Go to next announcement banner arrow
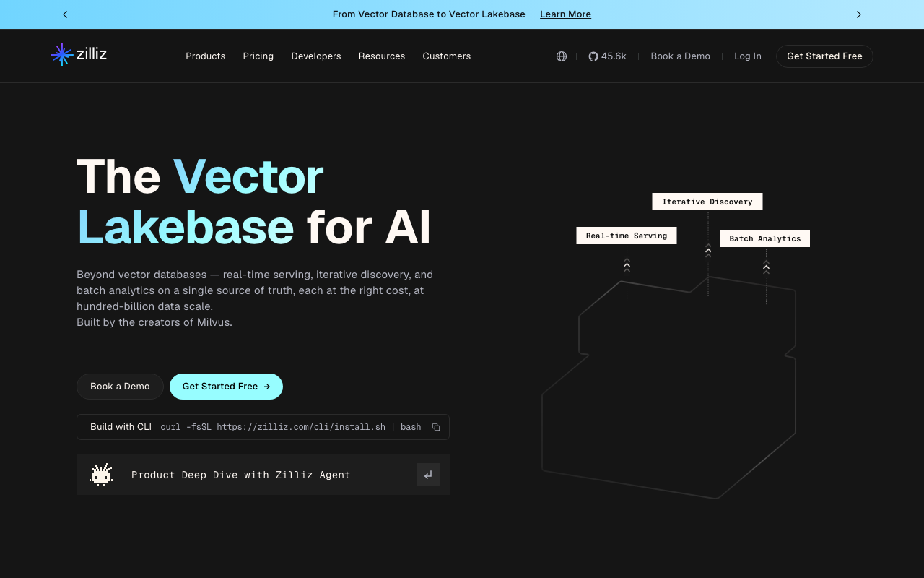The height and width of the screenshot is (578, 924). pyautogui.click(x=858, y=14)
